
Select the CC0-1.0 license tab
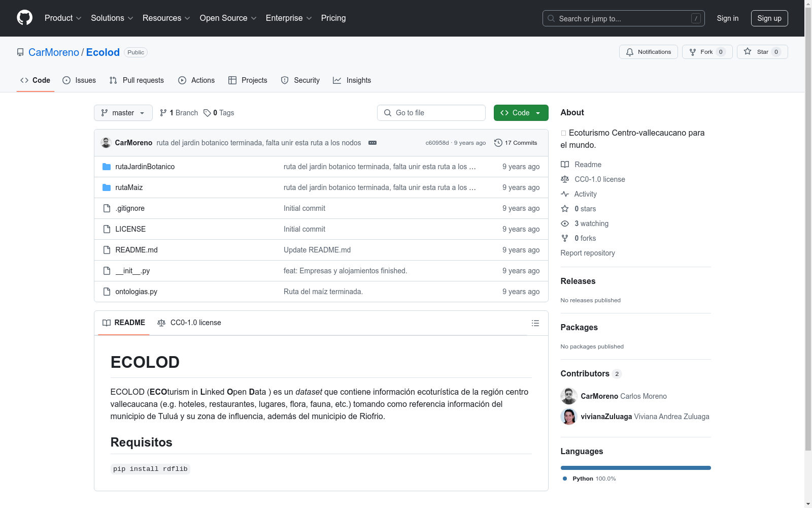pos(189,323)
